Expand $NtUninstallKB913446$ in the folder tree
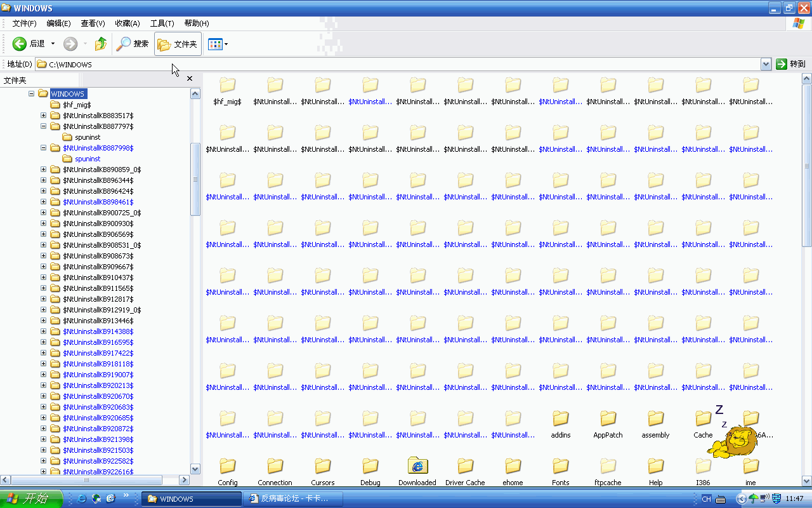This screenshot has width=812, height=508. pos(43,321)
